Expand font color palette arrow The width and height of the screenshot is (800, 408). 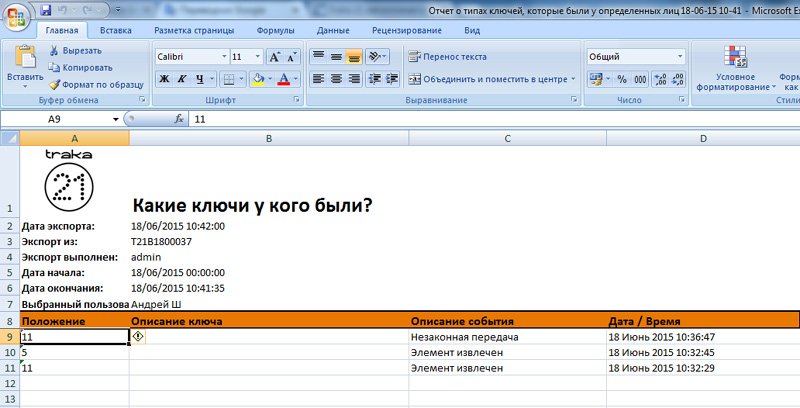point(296,79)
